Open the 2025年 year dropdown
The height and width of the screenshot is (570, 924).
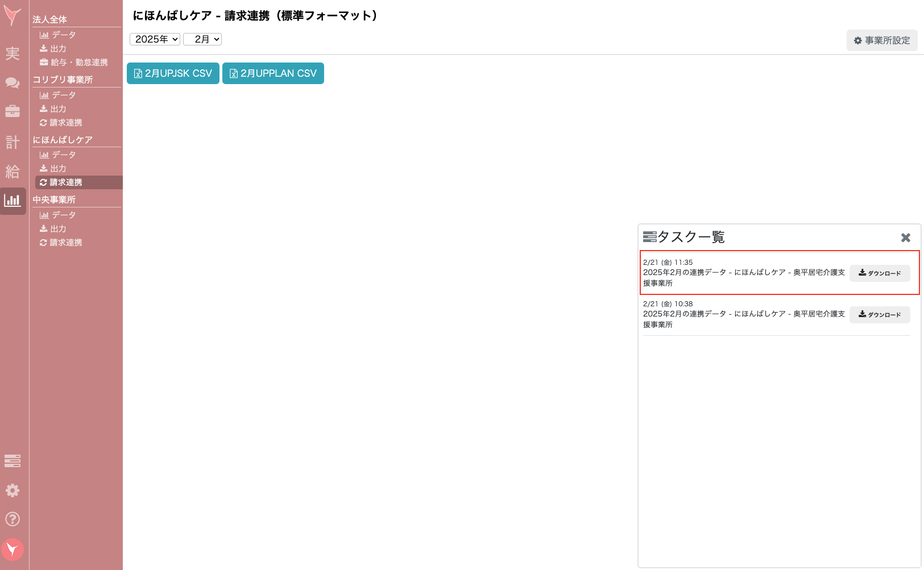coord(154,39)
